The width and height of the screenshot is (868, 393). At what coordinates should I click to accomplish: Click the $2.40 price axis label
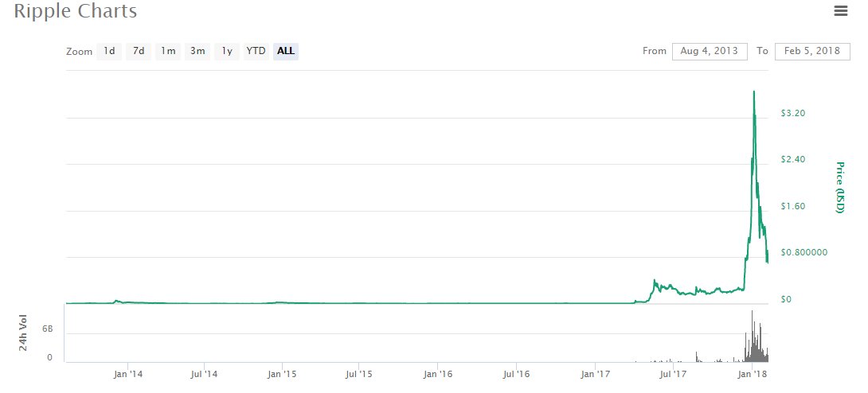pyautogui.click(x=792, y=160)
